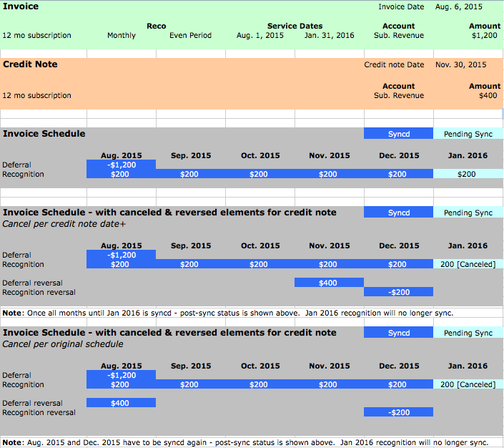Click the Reco column header

[157, 26]
